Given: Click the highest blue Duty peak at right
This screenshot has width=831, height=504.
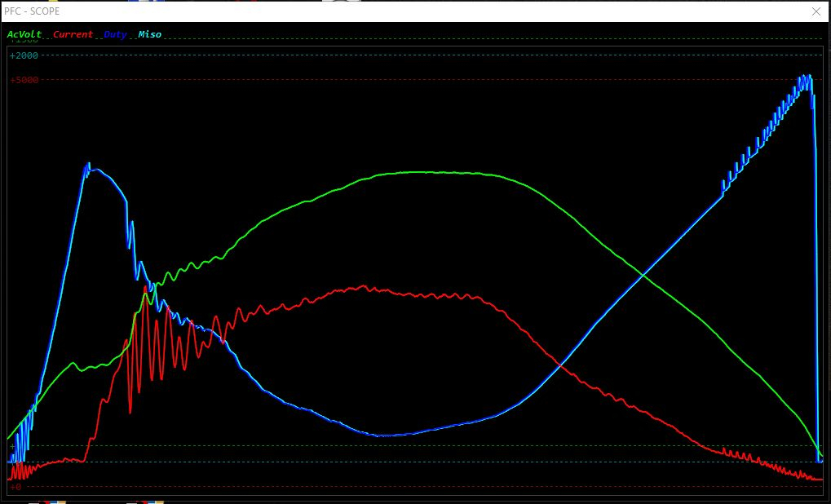Looking at the screenshot, I should (x=806, y=77).
